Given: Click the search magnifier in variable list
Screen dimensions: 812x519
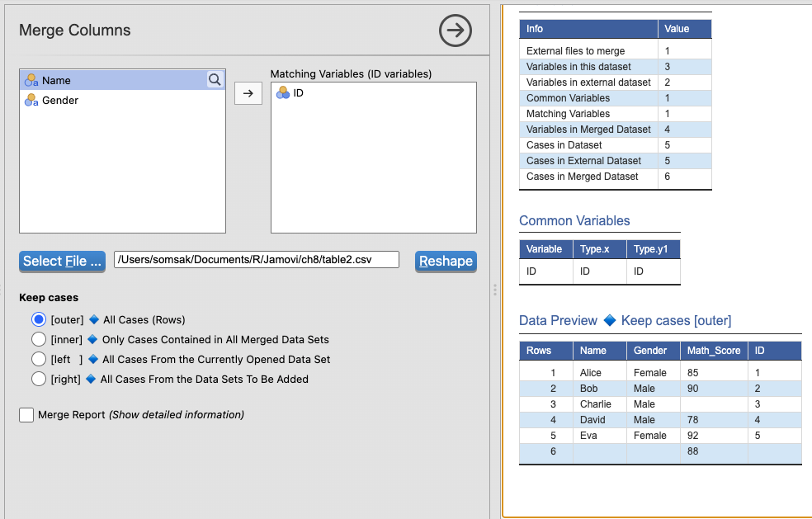Looking at the screenshot, I should pos(215,80).
